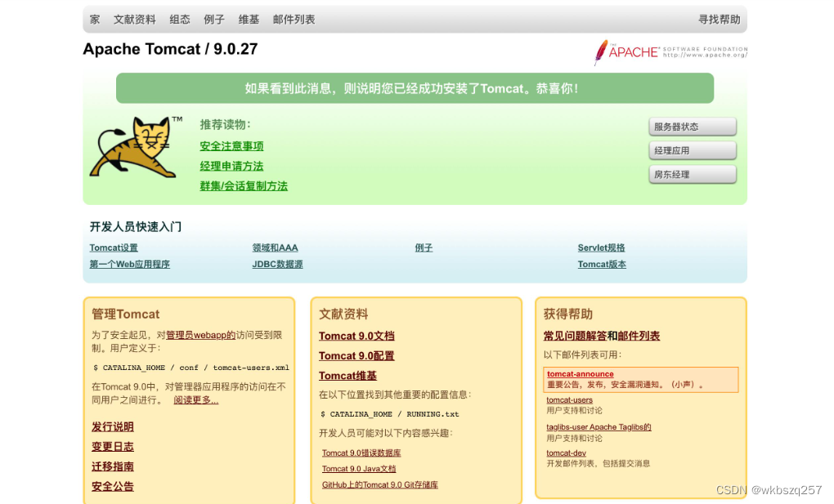The image size is (834, 504).
Task: Click the 阅读更多... link
Action: (x=195, y=399)
